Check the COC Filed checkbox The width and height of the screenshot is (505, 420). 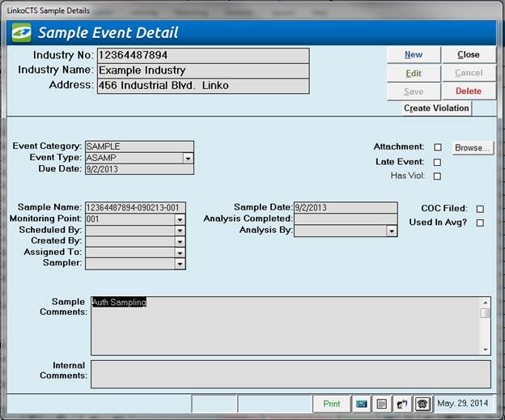[480, 209]
